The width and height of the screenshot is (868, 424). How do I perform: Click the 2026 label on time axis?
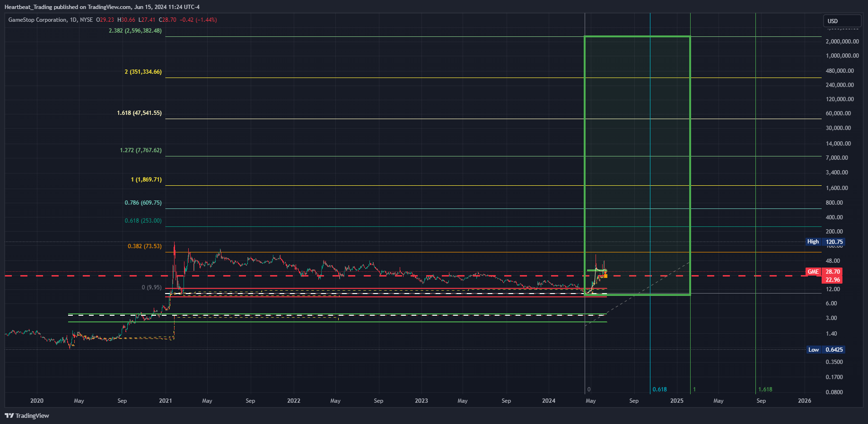(x=804, y=401)
